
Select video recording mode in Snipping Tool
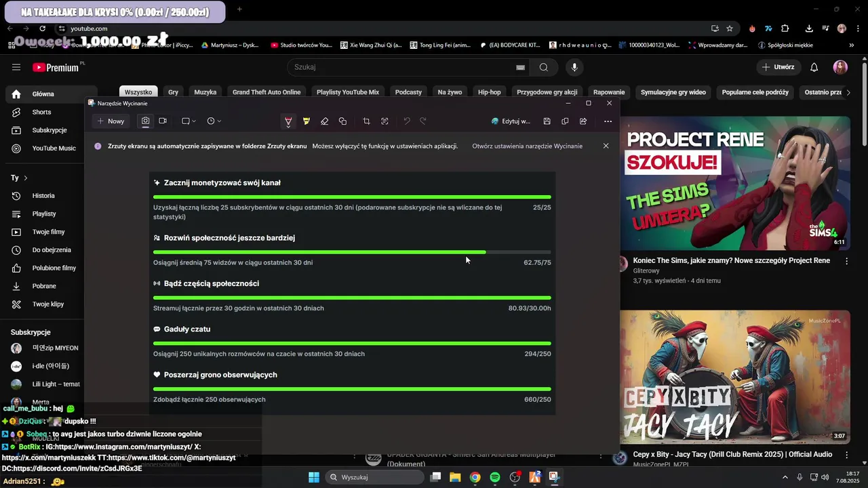pos(163,121)
